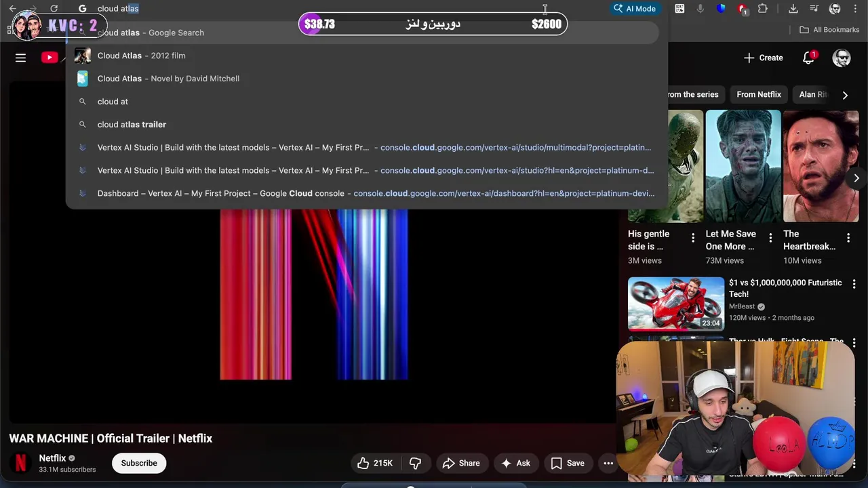Select the 'From Netflix' filter chip
Viewport: 868px width, 488px height.
tap(759, 94)
